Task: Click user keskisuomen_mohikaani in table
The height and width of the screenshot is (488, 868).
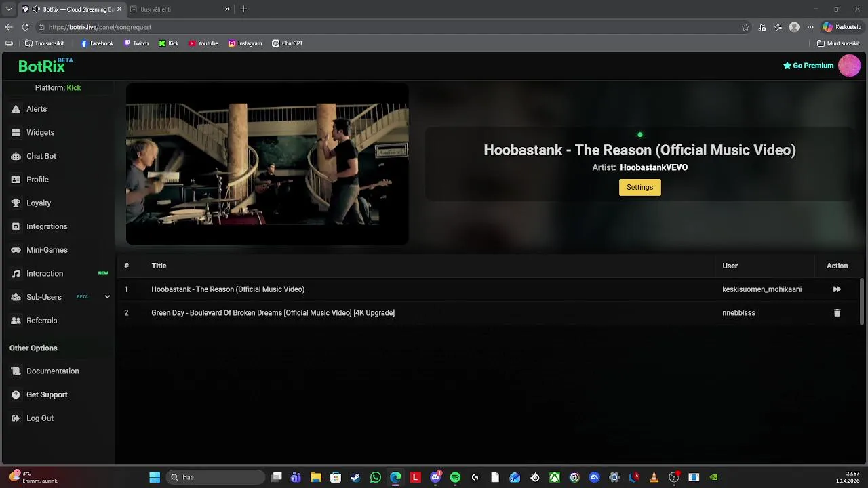Action: pyautogui.click(x=762, y=289)
